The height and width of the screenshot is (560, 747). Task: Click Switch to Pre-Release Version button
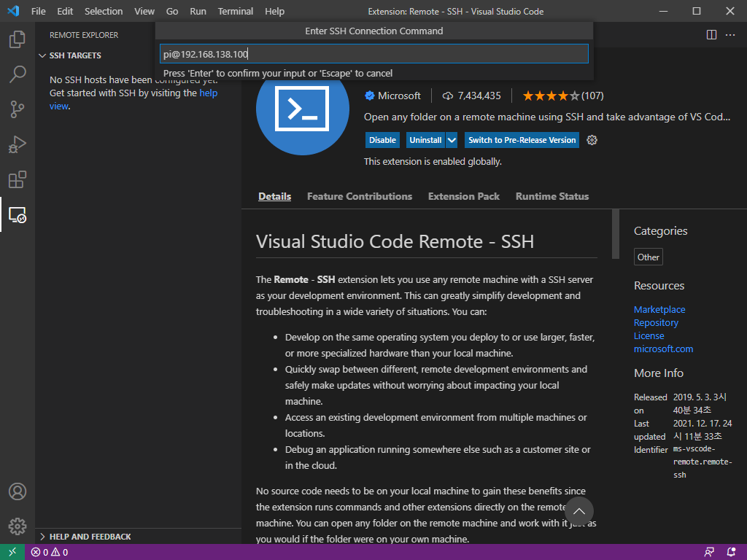[x=522, y=140]
